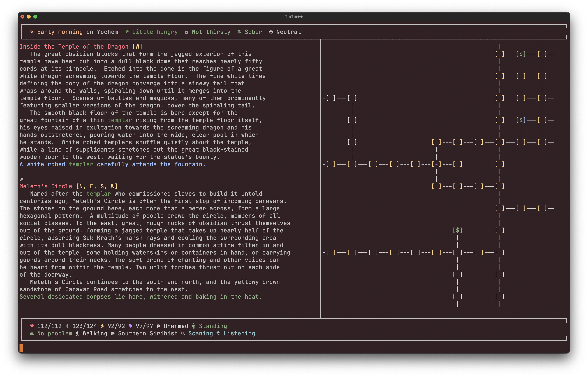The height and width of the screenshot is (377, 588).
Task: Click the cup icon beside Not thirsty
Action: (x=187, y=32)
